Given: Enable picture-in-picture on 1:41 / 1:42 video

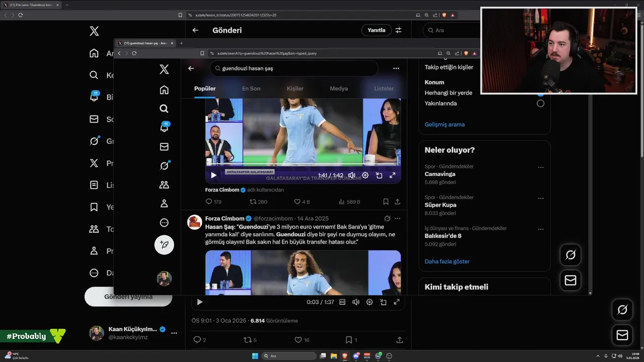Looking at the screenshot, I should pos(379,175).
